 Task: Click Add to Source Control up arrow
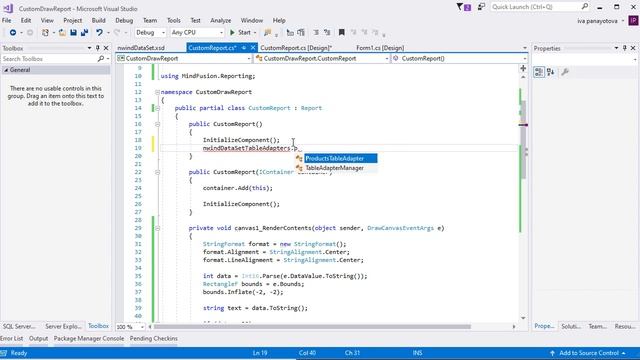552,353
